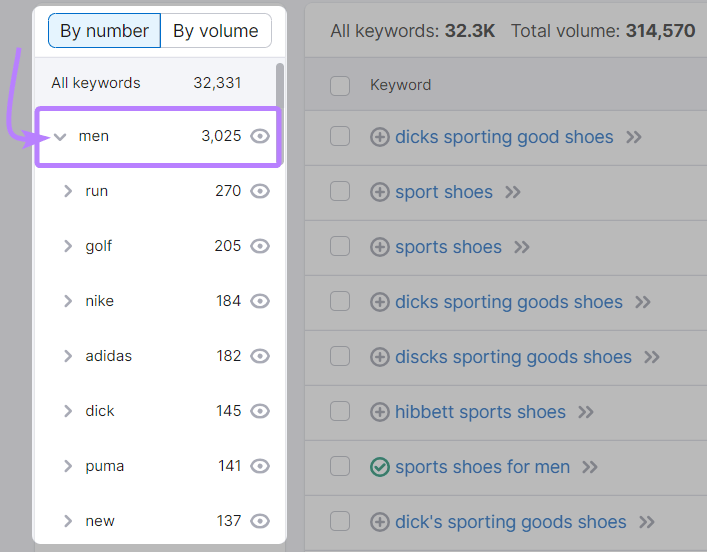The image size is (707, 552).
Task: Collapse the "men" keyword group
Action: (x=60, y=137)
